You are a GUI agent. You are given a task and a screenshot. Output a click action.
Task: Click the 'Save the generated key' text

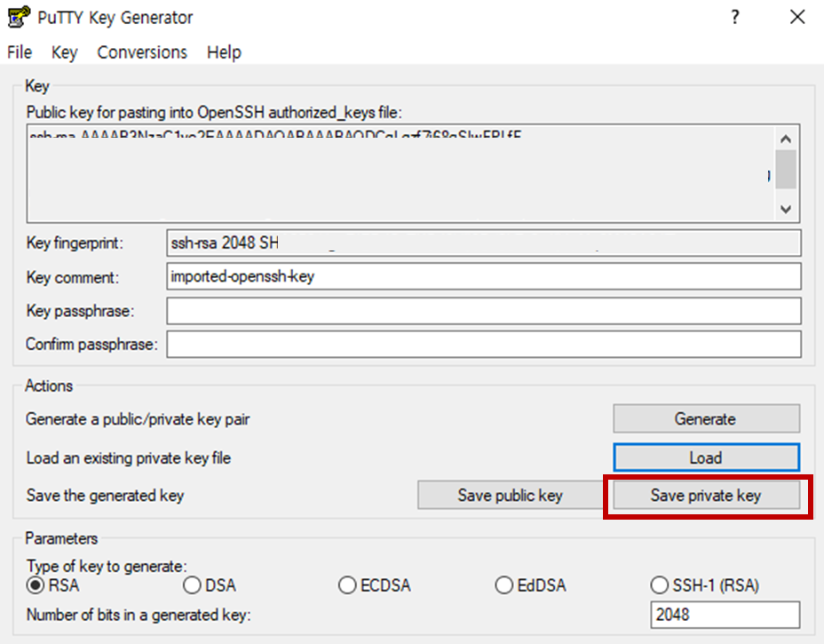click(x=105, y=496)
